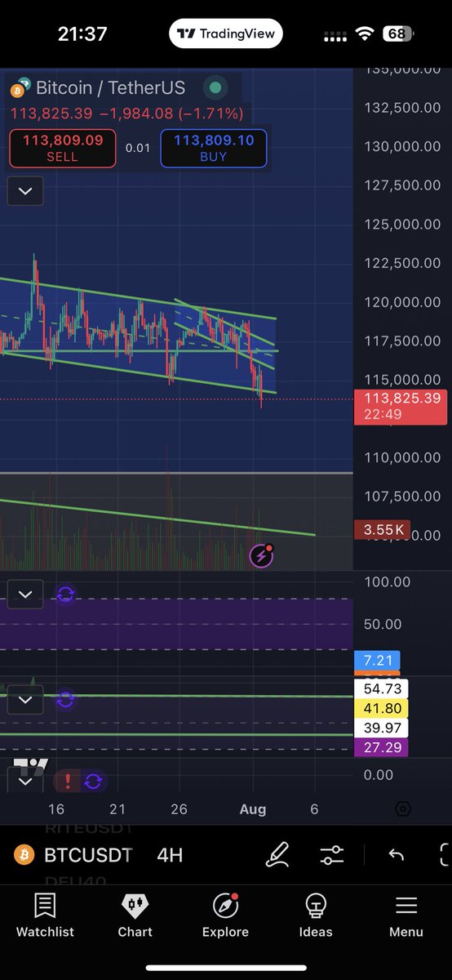This screenshot has height=980, width=452.
Task: Tap the purple sync icon in the 100.00 pane
Action: 65,595
